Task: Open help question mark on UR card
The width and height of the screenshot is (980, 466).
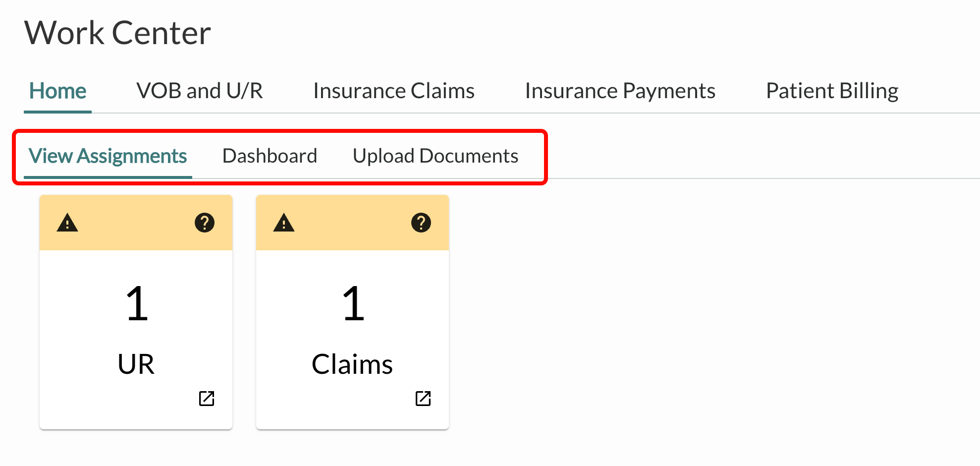Action: [205, 223]
